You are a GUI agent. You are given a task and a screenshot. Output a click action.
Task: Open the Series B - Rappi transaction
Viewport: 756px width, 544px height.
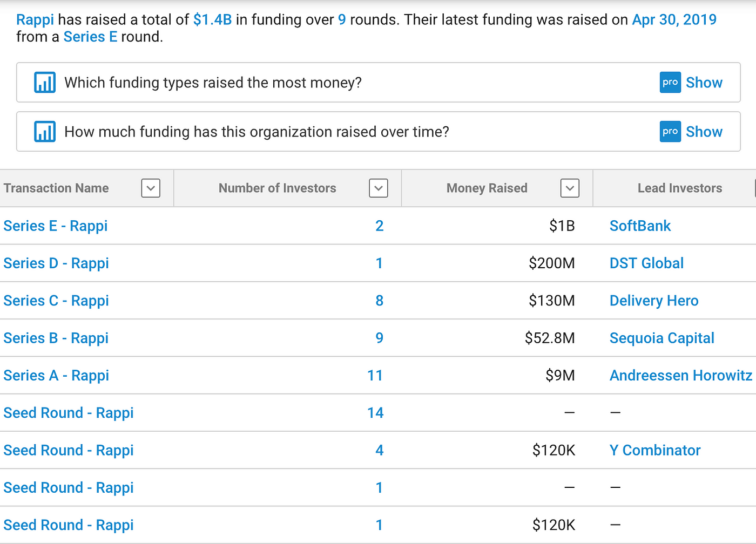click(56, 338)
